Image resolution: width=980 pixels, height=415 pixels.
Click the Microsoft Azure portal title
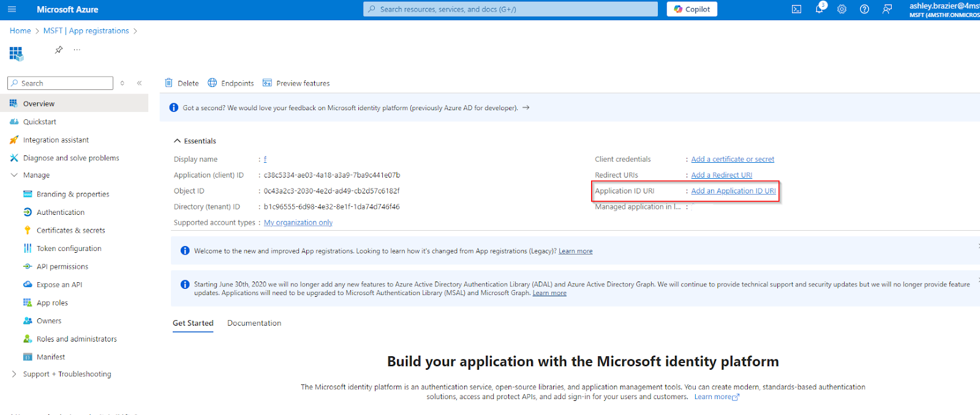(67, 9)
